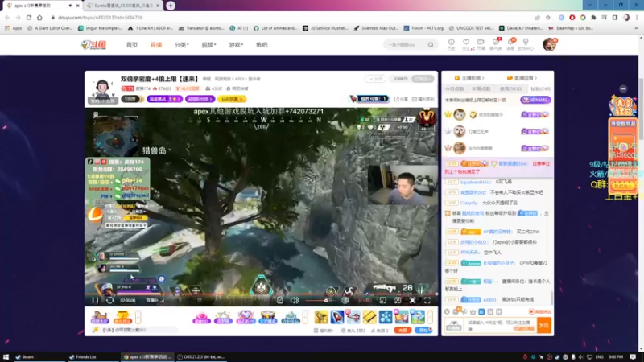Open OBS 27.2.3 from the taskbar
This screenshot has width=644, height=362.
(x=201, y=357)
